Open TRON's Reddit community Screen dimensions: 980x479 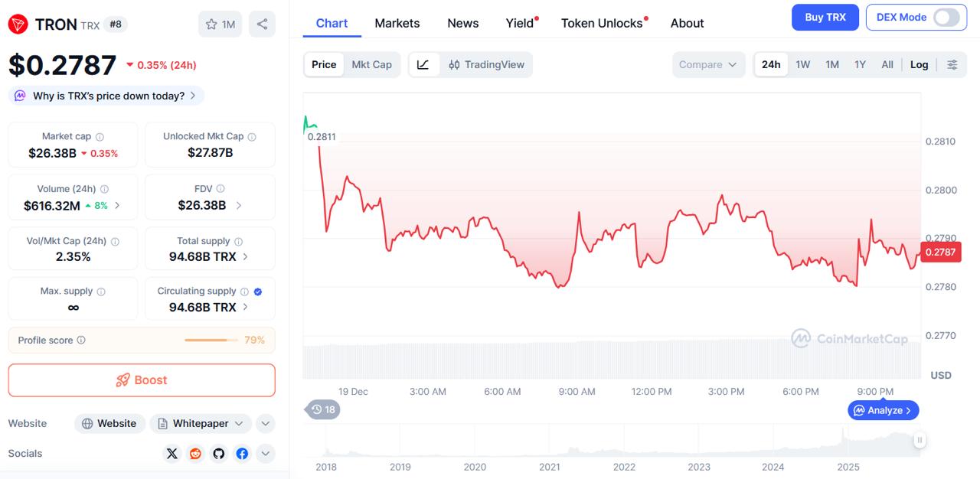[x=194, y=453]
